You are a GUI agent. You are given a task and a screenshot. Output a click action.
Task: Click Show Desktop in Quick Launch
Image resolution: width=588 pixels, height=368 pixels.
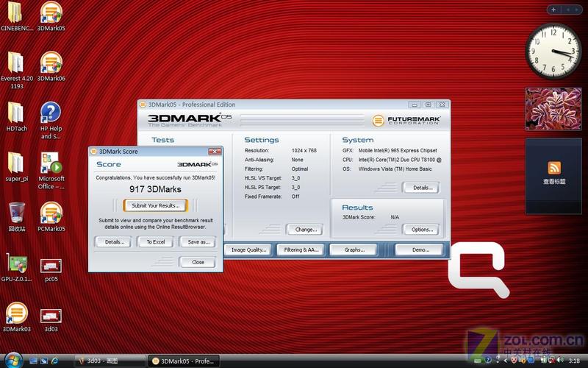pos(33,361)
